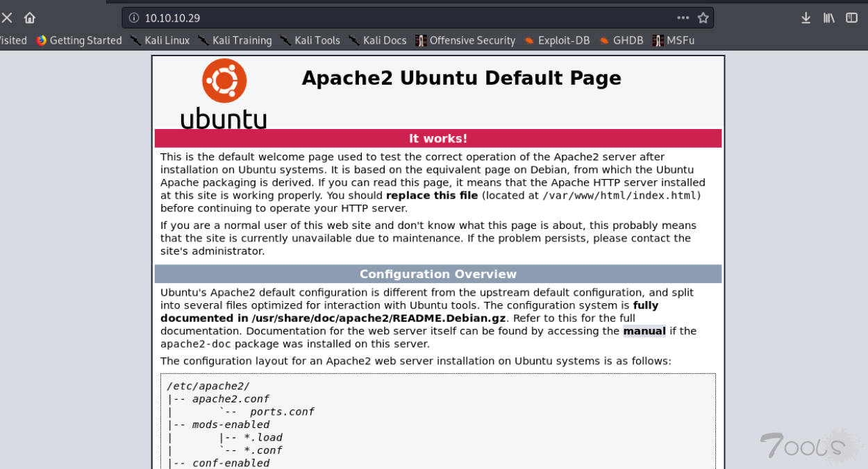Click the apache2-doc package name

click(196, 344)
